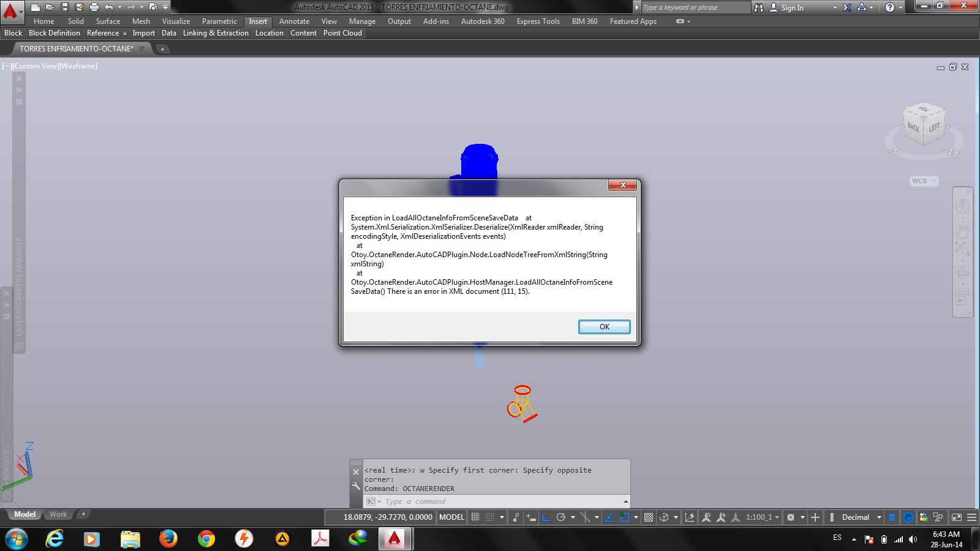This screenshot has width=980, height=551.
Task: Click the keyword search input box
Action: (x=695, y=7)
